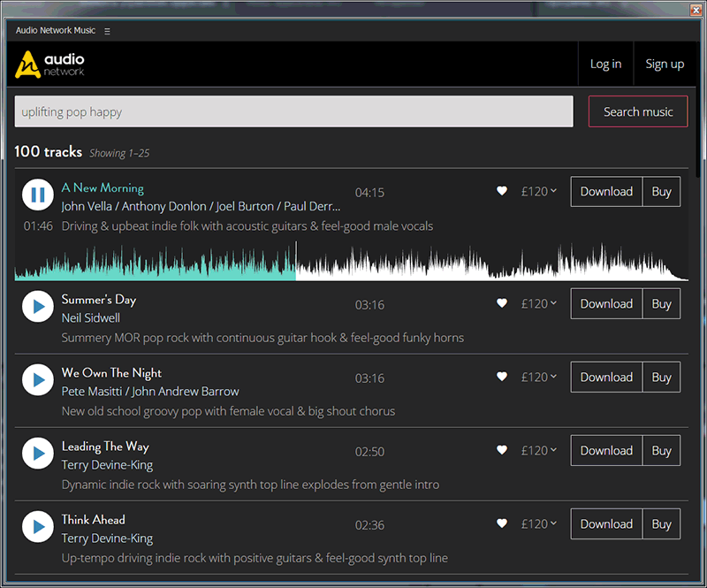707x588 pixels.
Task: Expand the £120 price dropdown for Summer's Day
Action: point(539,303)
